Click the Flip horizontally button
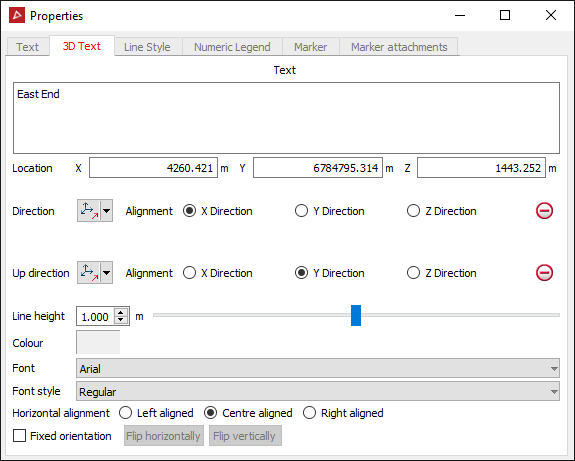The height and width of the screenshot is (461, 575). point(164,436)
